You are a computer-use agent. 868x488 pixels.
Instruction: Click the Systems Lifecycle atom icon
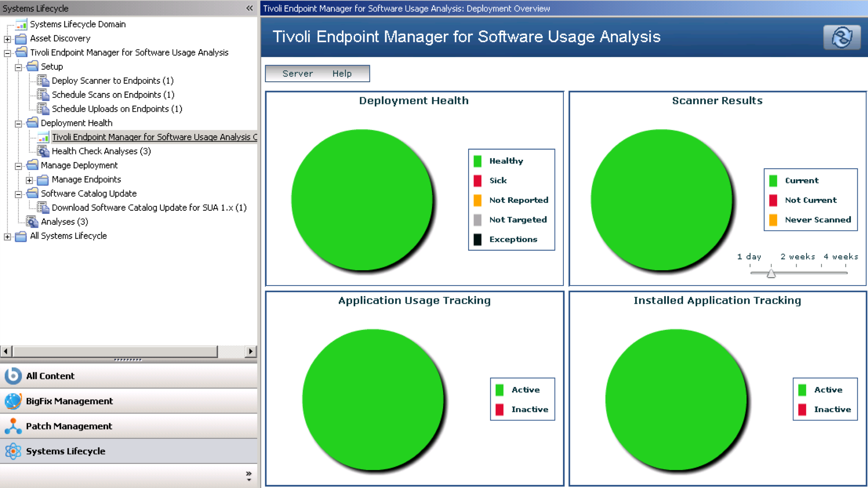tap(13, 451)
